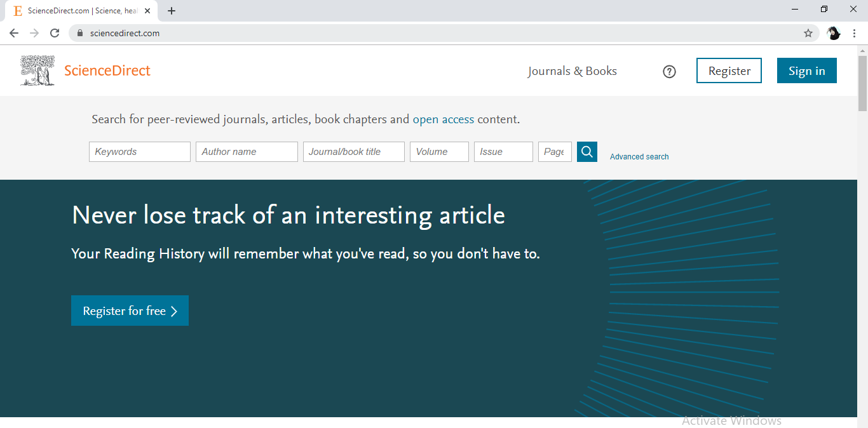Click the ScienceDirect wordmark logo

pyautogui.click(x=107, y=70)
